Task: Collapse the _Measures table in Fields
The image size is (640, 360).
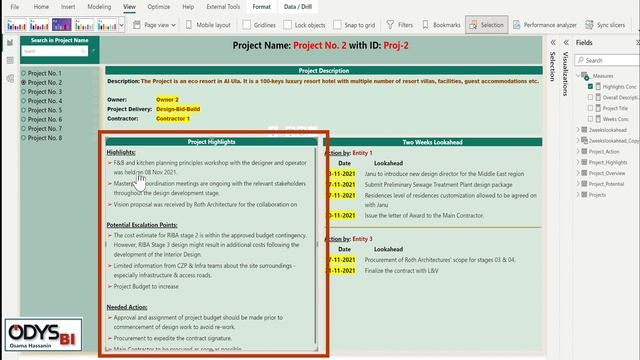Action: [578, 76]
